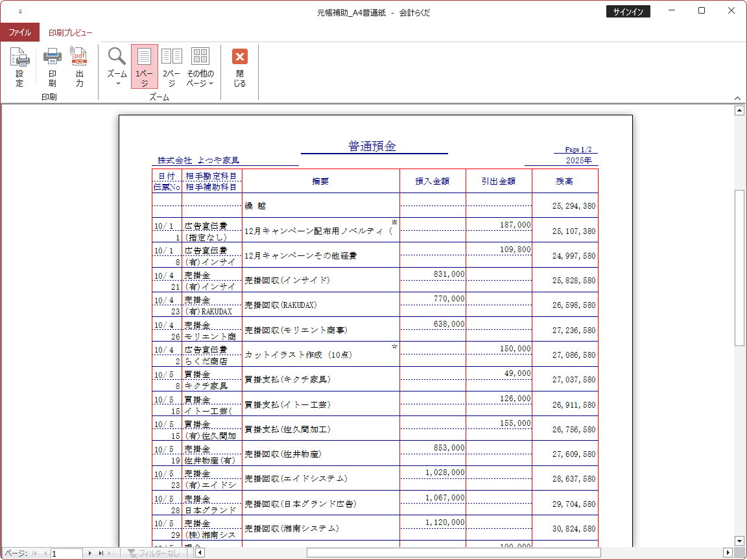Toggle the 1ページ single page view

coord(144,66)
